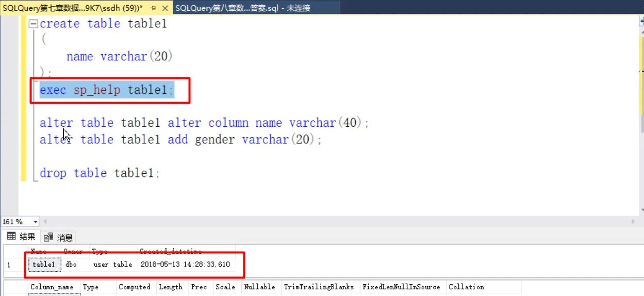
Task: Click the create table table1 text
Action: 103,24
